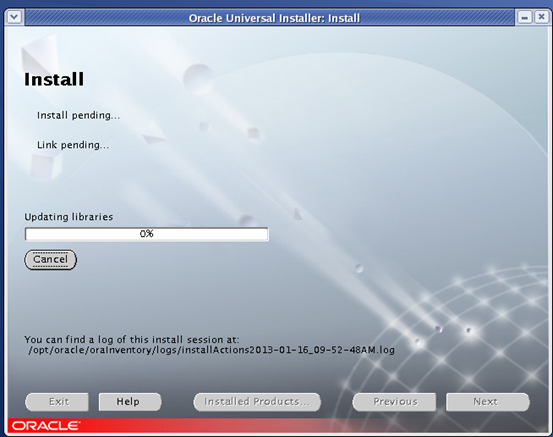Click the 'You can find a log' message
The image size is (553, 437).
click(132, 340)
